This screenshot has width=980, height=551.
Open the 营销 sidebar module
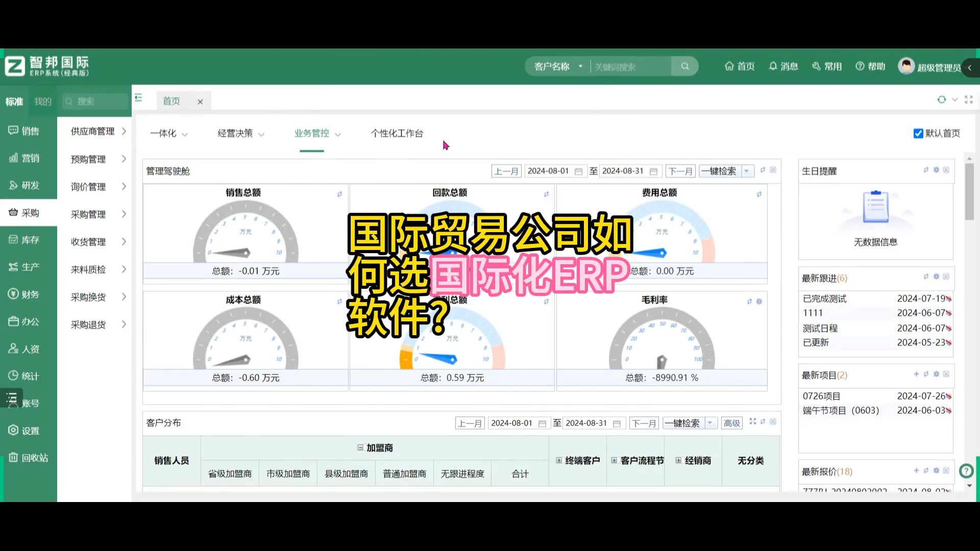point(24,158)
